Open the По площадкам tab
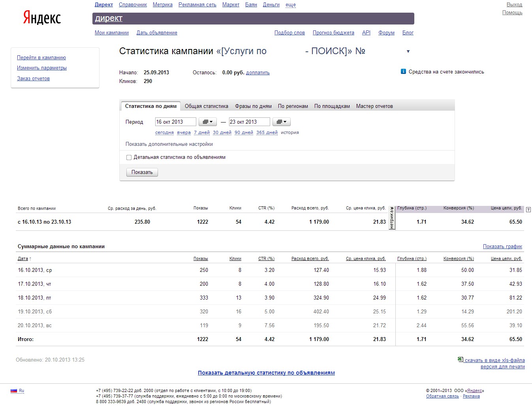 click(332, 106)
